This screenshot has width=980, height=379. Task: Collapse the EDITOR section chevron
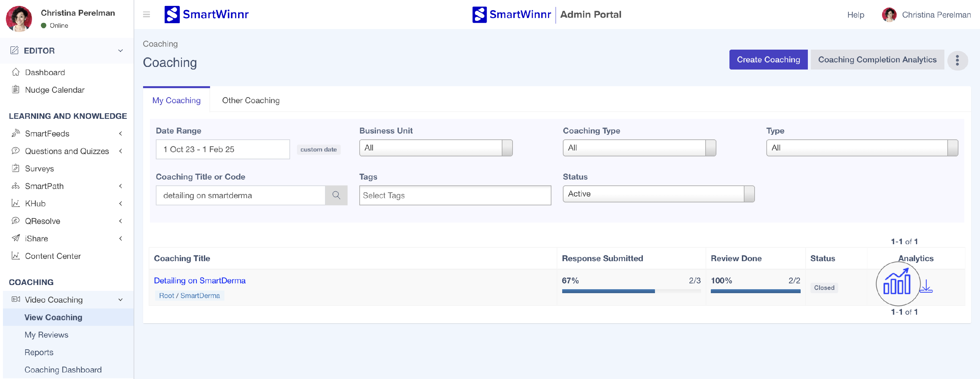[121, 51]
